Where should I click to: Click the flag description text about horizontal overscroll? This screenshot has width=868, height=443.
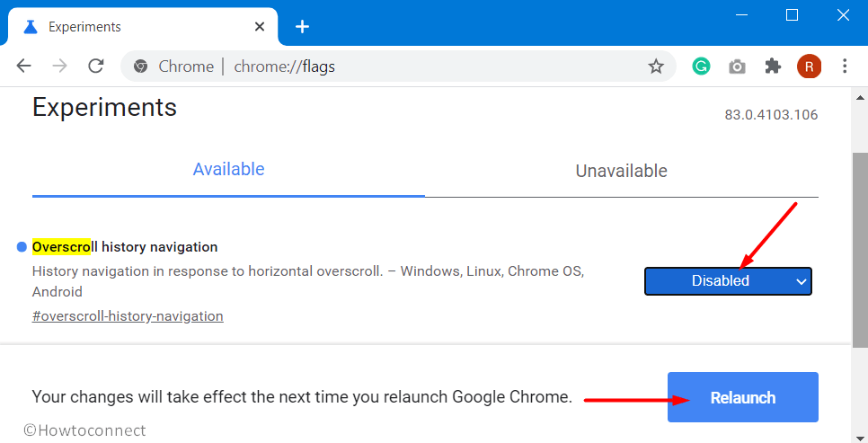[308, 281]
